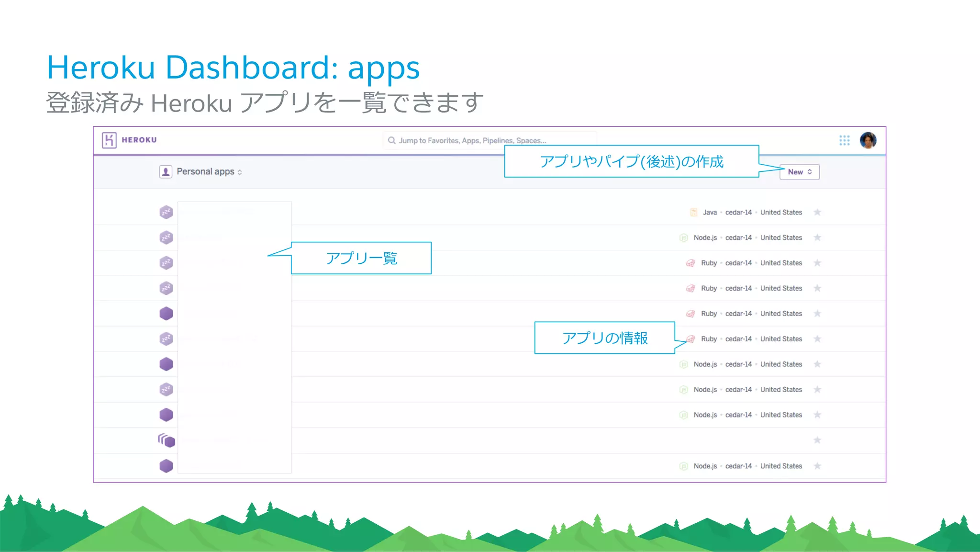The width and height of the screenshot is (980, 552).
Task: Click United States in the Java row
Action: [x=781, y=212]
